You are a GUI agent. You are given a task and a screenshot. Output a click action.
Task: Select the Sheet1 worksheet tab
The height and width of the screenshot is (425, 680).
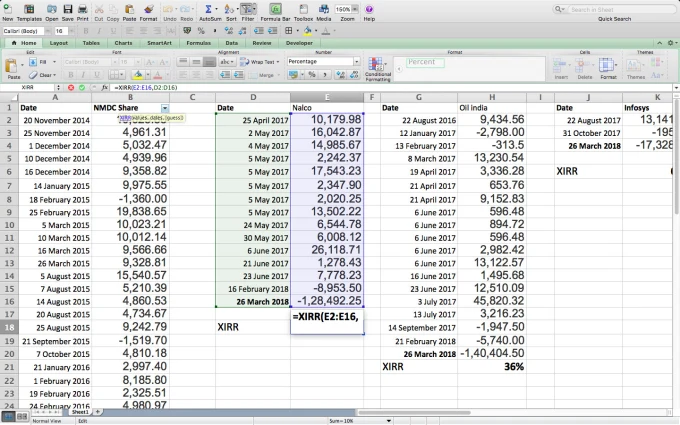click(80, 412)
